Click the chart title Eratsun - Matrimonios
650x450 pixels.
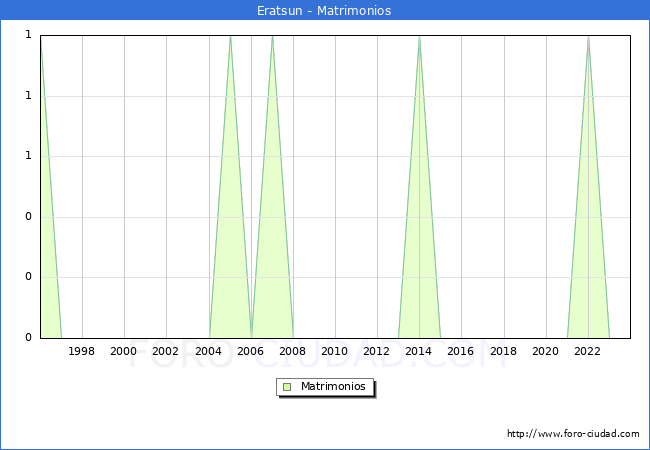point(325,11)
